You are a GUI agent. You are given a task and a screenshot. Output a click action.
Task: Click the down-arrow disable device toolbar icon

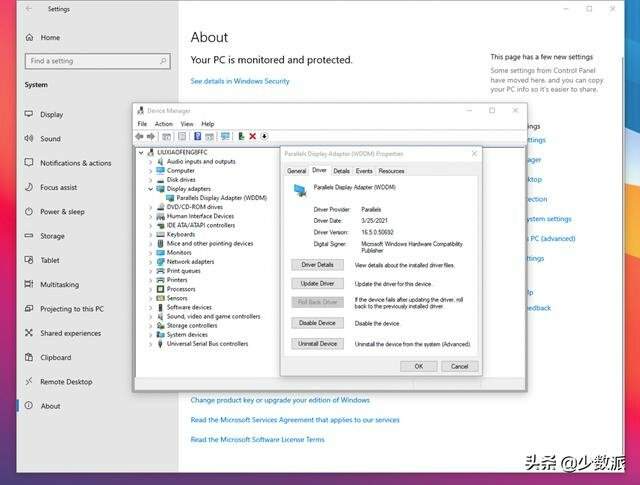(x=264, y=136)
